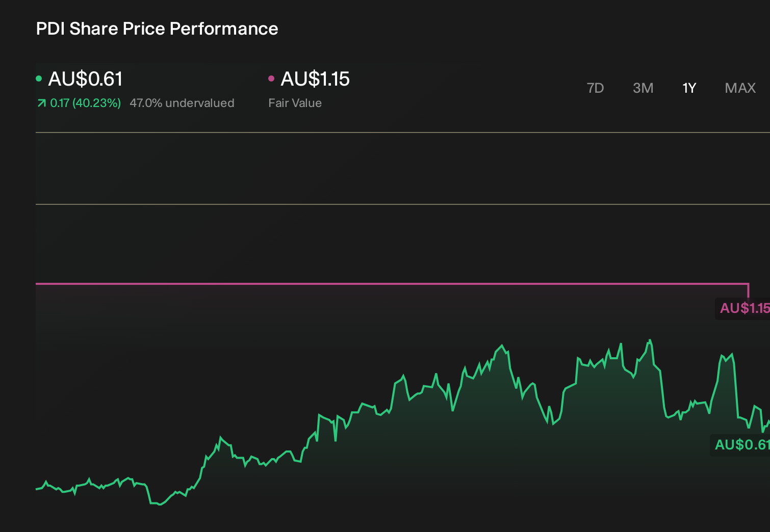Click the AU$0.61 current price value
The image size is (770, 532).
(x=86, y=79)
